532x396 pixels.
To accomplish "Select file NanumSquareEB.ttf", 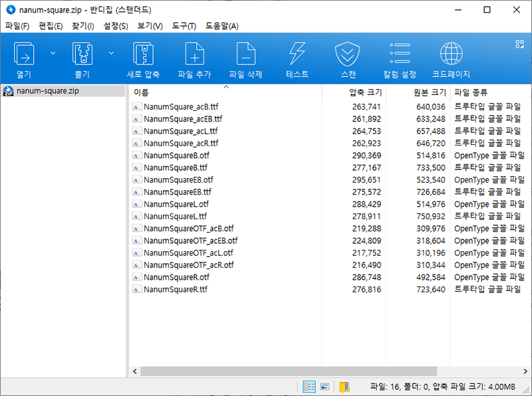I will click(178, 192).
